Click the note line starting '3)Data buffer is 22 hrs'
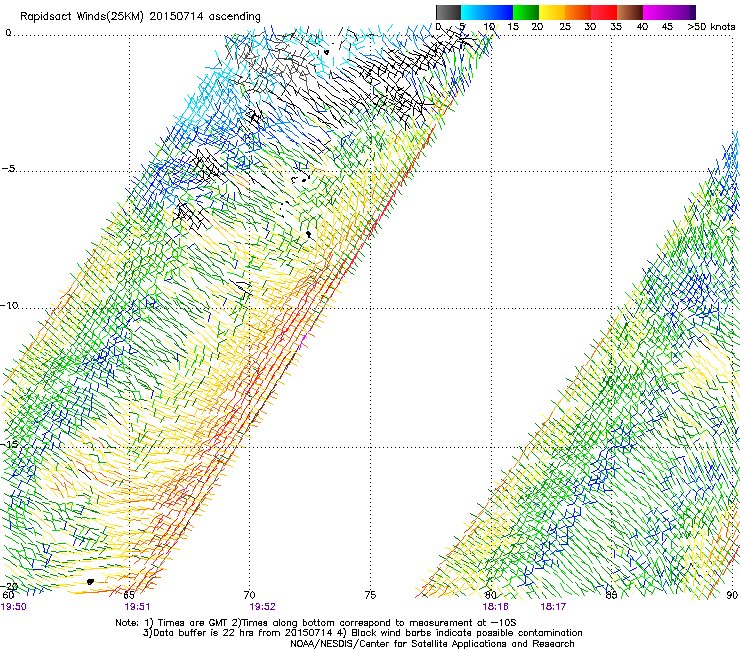Screen dimensions: 740x650 362,633
